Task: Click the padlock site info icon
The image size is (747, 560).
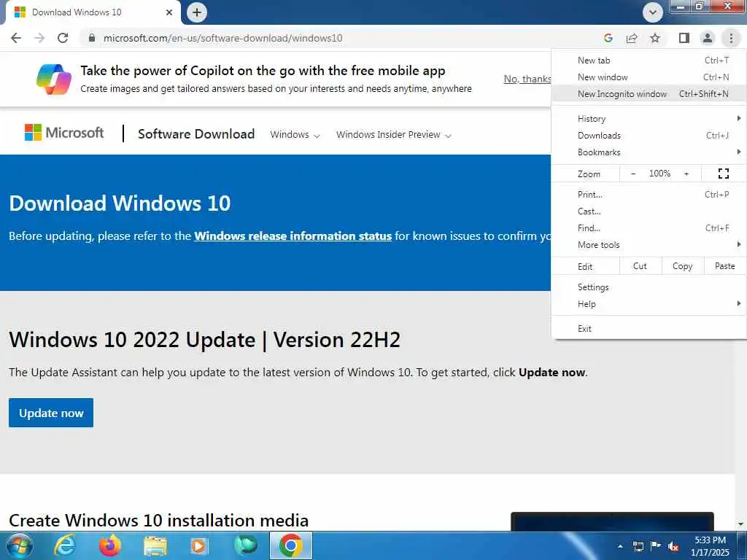Action: click(x=92, y=38)
